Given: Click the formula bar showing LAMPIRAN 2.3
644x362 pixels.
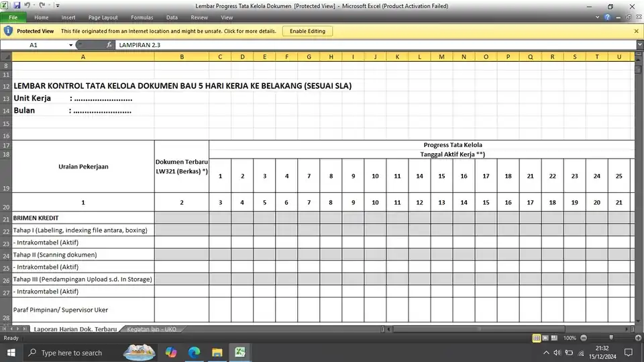Looking at the screenshot, I should click(x=376, y=45).
